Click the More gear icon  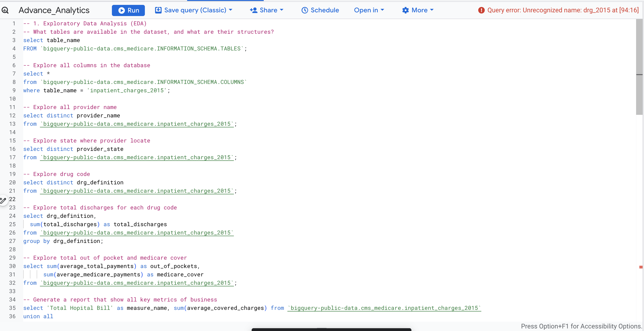[405, 10]
